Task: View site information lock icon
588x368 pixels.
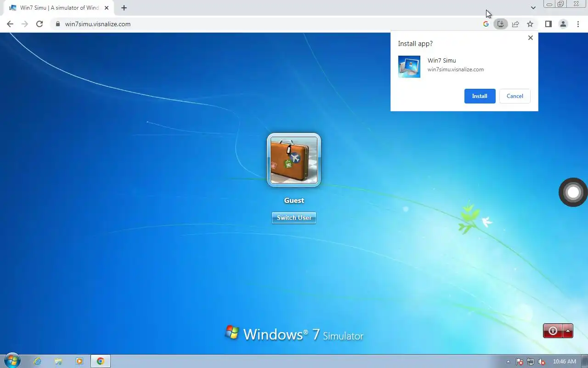Action: (x=58, y=24)
